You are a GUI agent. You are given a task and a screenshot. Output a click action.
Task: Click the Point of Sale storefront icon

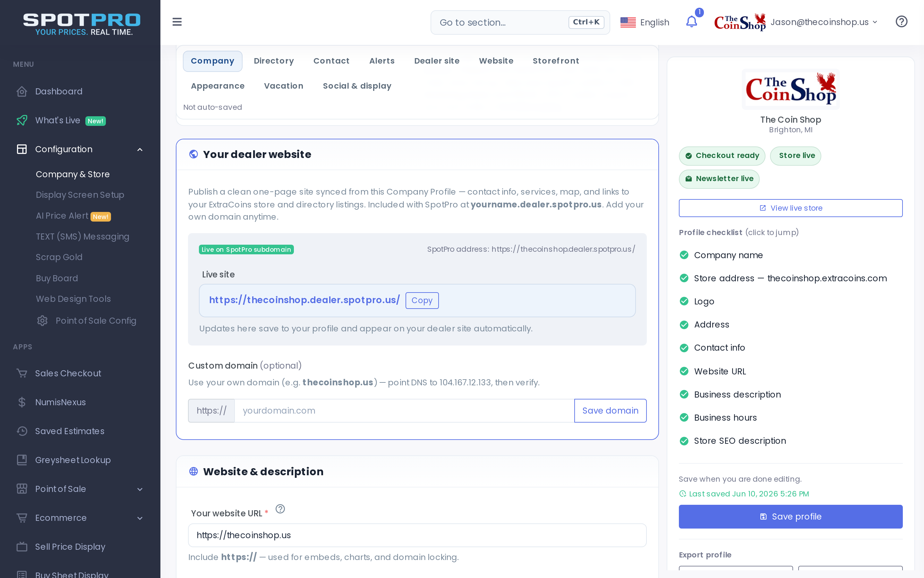(22, 489)
